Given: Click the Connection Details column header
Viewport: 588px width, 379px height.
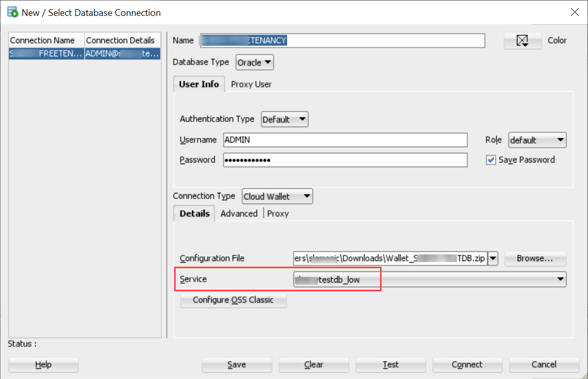Looking at the screenshot, I should click(122, 40).
